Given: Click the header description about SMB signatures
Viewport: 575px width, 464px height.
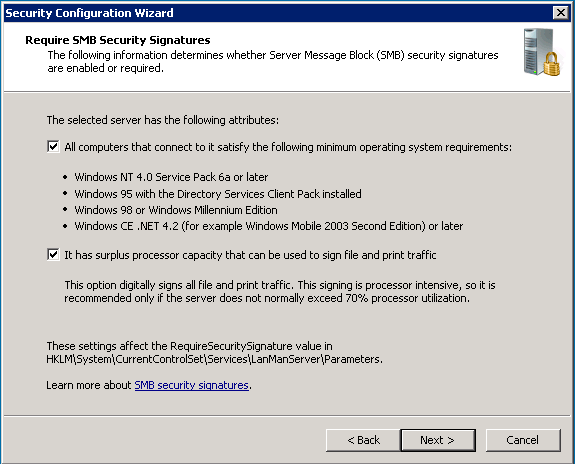Looking at the screenshot, I should pyautogui.click(x=273, y=62).
